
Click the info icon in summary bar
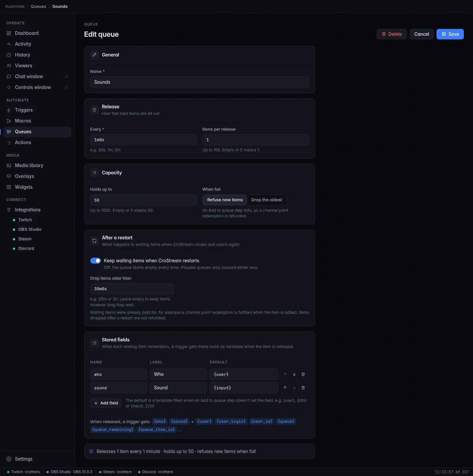point(91,451)
